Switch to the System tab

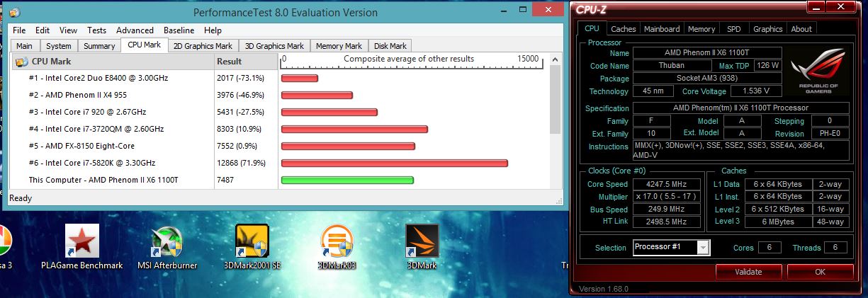click(x=58, y=46)
